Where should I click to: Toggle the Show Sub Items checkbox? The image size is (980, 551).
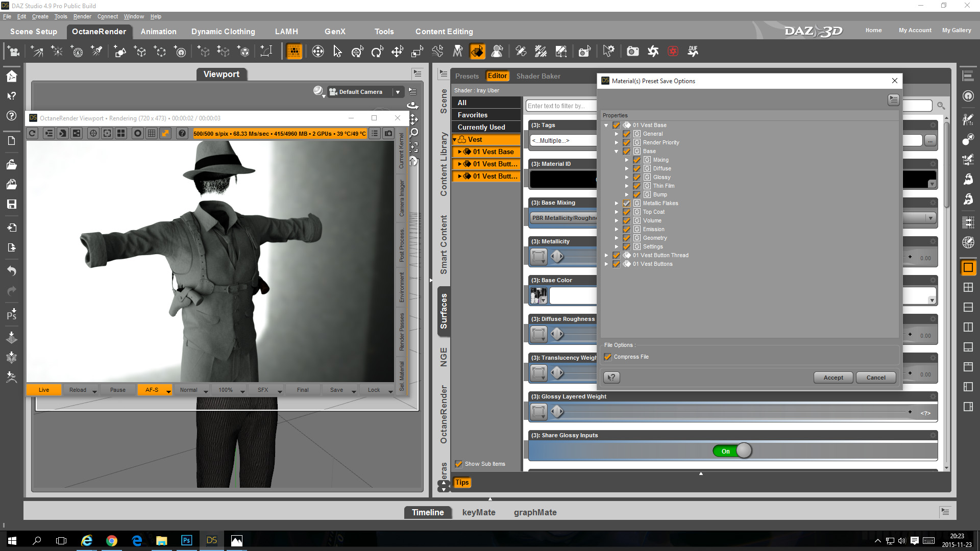coord(459,464)
